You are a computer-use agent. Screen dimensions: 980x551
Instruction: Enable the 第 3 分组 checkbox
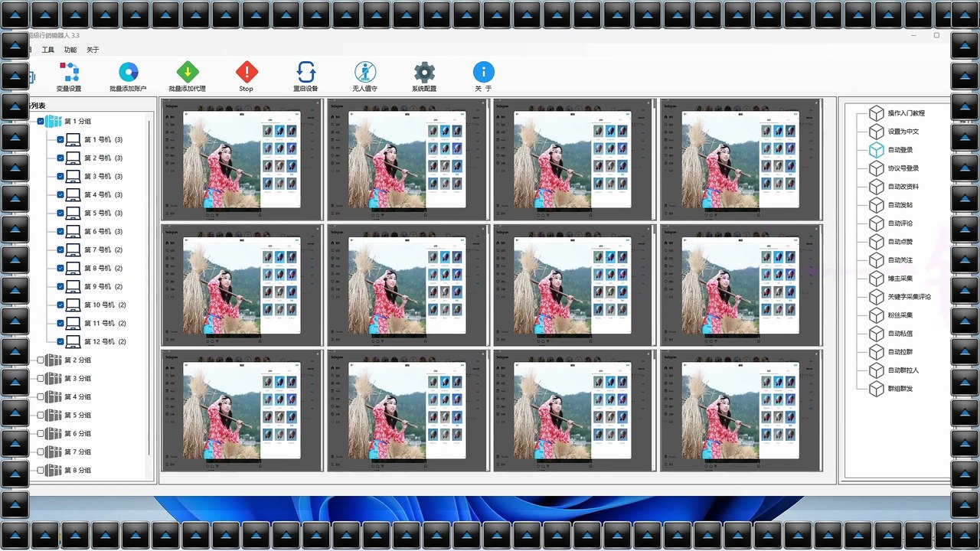coord(41,379)
